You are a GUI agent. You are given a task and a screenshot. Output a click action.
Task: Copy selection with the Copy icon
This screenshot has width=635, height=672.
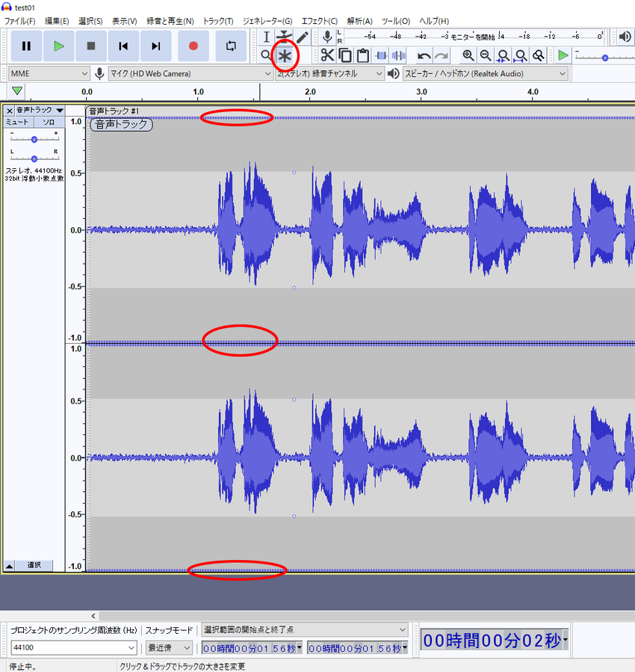pyautogui.click(x=345, y=55)
